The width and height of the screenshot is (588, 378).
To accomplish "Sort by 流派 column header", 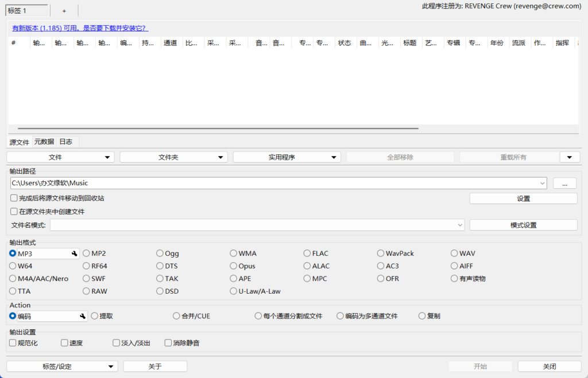I will click(520, 43).
